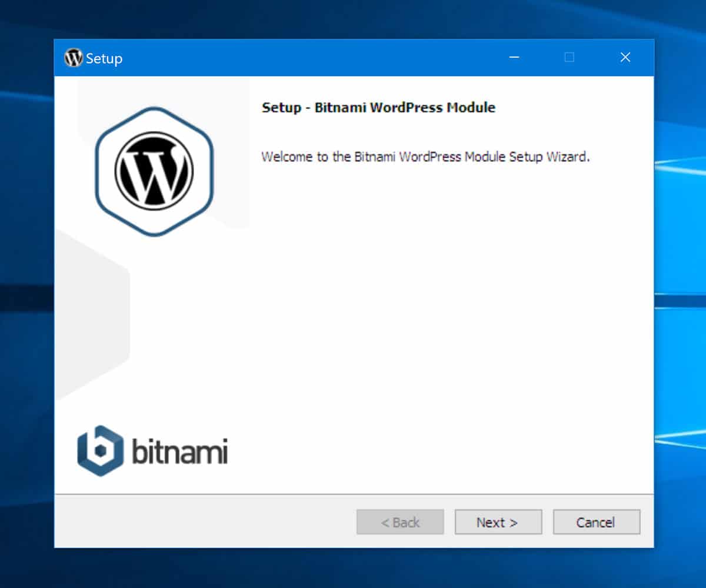Minimize the Setup window
Image resolution: width=706 pixels, height=588 pixels.
(514, 57)
